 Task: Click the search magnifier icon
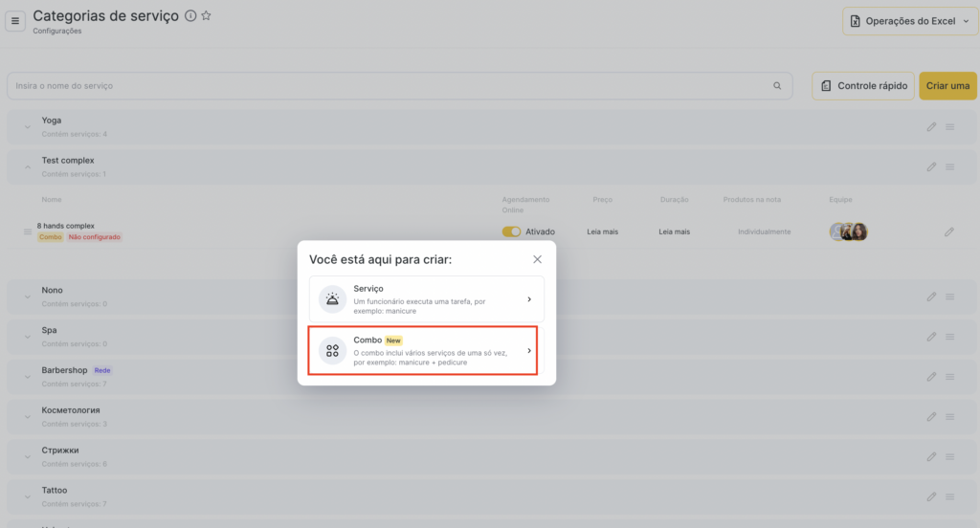777,85
